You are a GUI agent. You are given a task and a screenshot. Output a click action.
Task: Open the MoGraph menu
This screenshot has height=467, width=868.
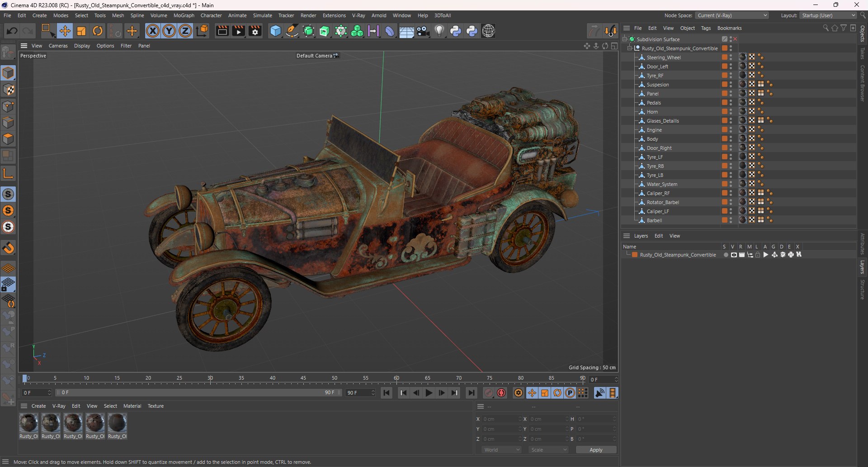184,15
